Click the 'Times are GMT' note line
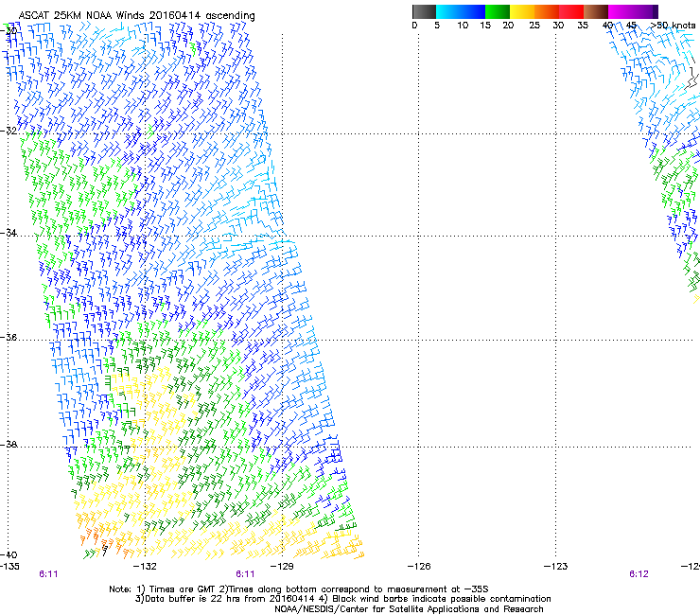Viewport: 700px width, 615px height. [299, 589]
